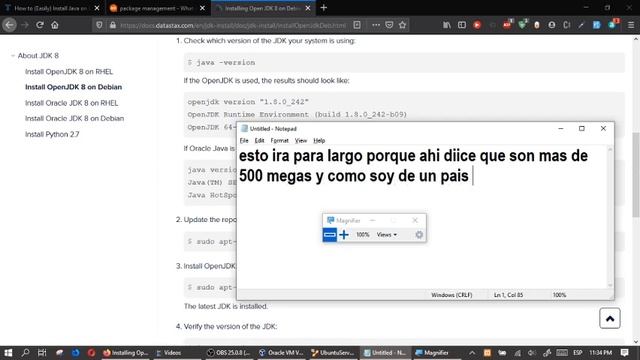Screen dimensions: 640x360
Task: Open 'Install Oracle JDK 8 on Debian' link
Action: pos(74,118)
